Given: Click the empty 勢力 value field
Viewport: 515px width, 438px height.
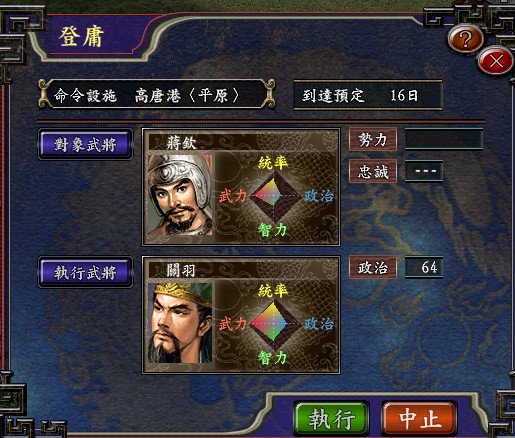Looking at the screenshot, I should point(444,139).
